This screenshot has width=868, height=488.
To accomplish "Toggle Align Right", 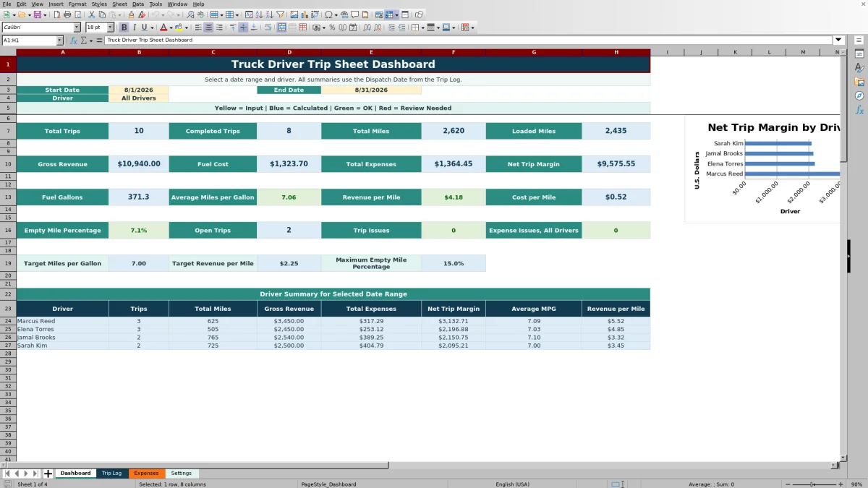I will (219, 27).
